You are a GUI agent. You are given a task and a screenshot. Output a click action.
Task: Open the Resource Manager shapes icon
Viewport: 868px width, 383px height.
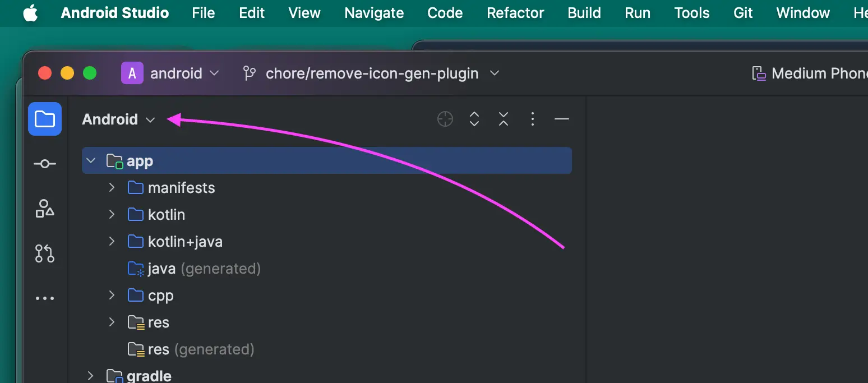point(45,209)
